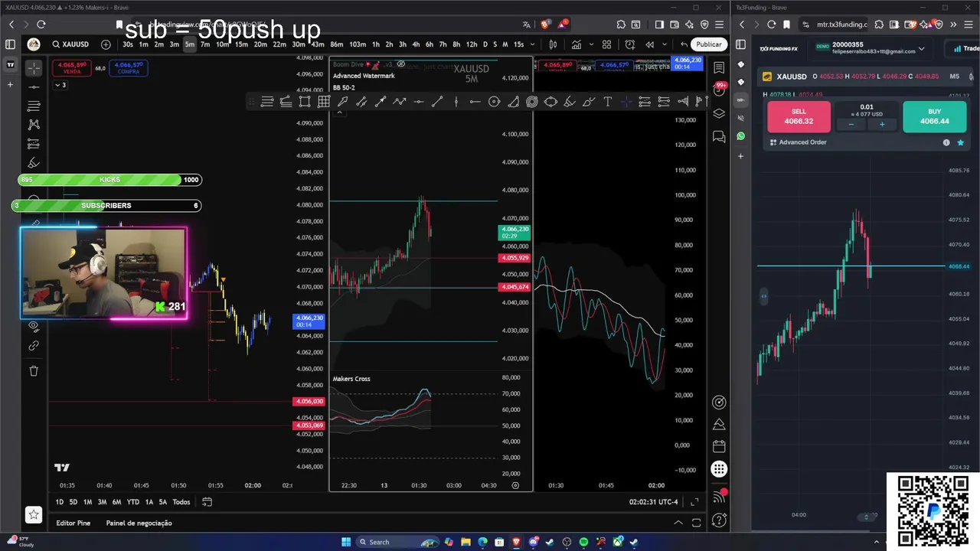Open the object tree layers icon
Viewport: 980px width, 551px height.
(719, 113)
